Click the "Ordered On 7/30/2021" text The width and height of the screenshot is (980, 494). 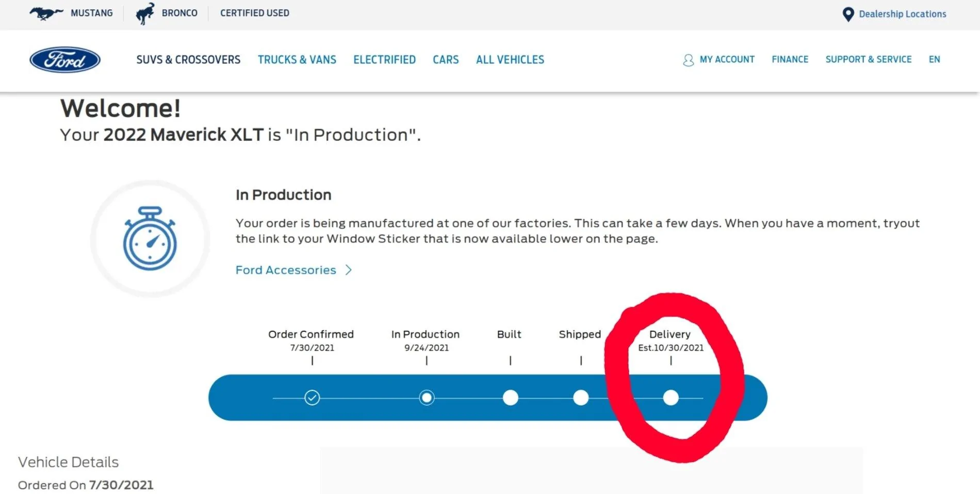pyautogui.click(x=86, y=485)
